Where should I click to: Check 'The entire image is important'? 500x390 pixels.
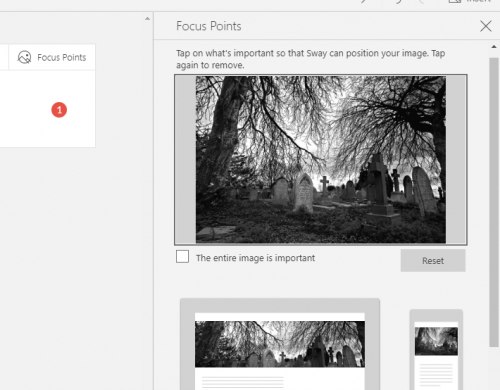pos(182,257)
